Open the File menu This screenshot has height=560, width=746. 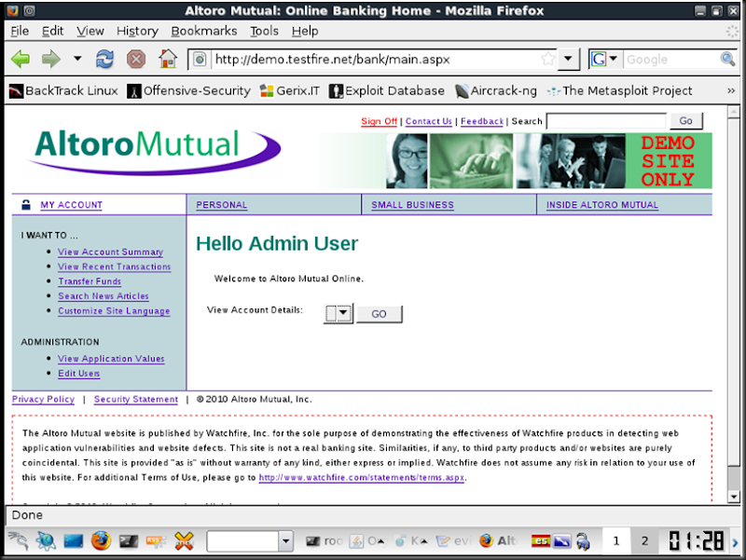pyautogui.click(x=20, y=31)
